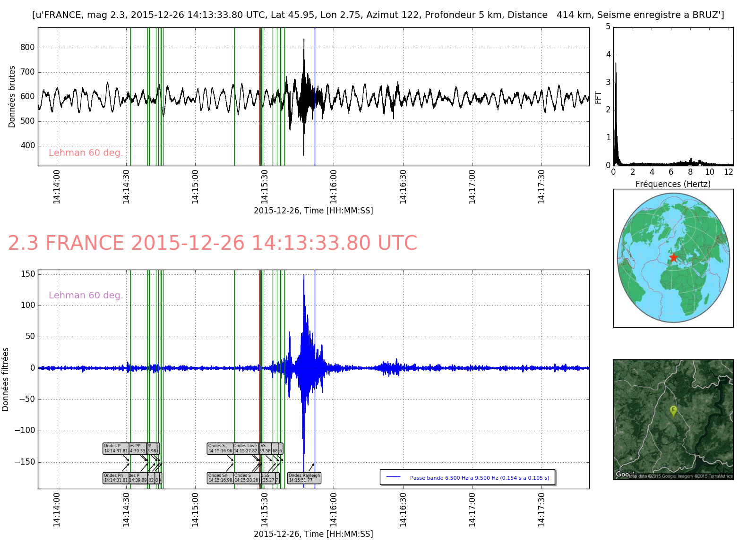This screenshot has width=756, height=543.
Task: Click the Fréquences (Hertz) axis label
Action: coord(673,184)
